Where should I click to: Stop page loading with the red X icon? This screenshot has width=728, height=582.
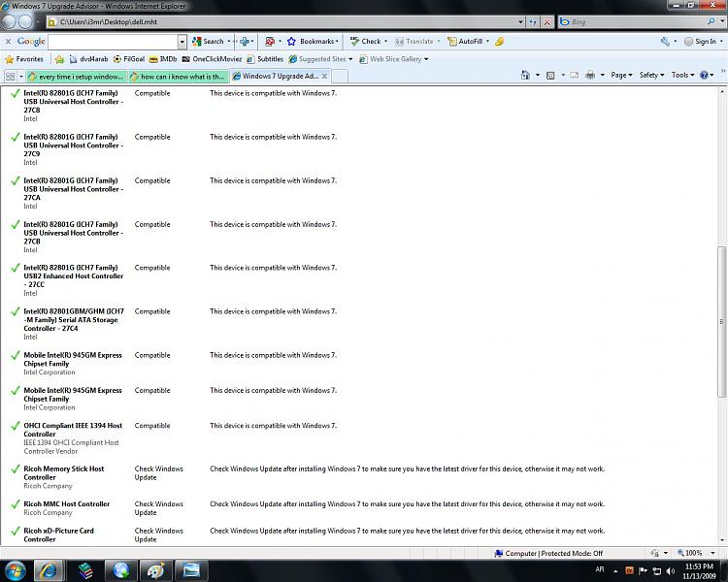click(x=547, y=21)
